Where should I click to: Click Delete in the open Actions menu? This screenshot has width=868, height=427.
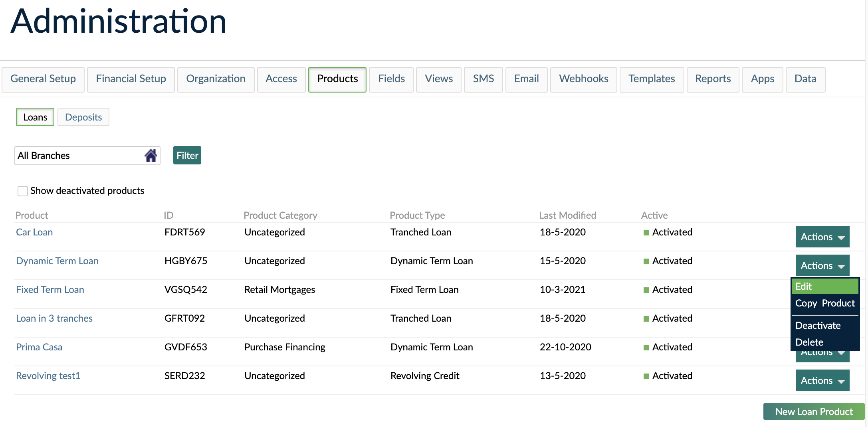click(809, 342)
